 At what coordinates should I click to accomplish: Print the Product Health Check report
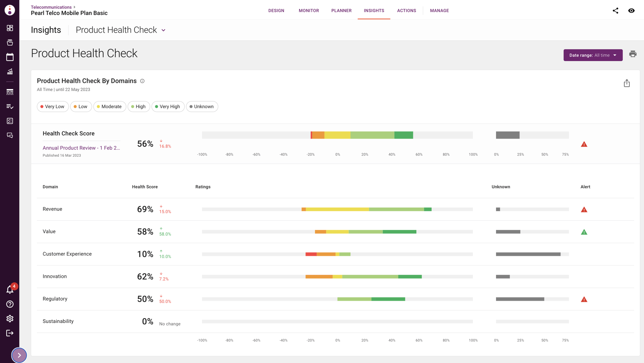[x=633, y=54]
